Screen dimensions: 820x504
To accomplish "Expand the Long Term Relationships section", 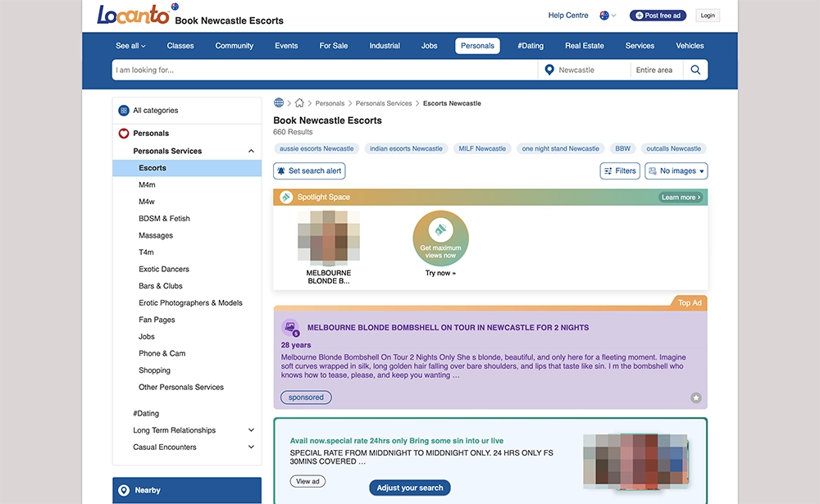I will coord(251,430).
